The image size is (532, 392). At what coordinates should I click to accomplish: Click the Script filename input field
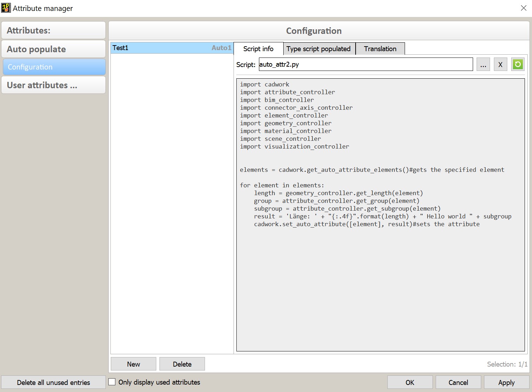click(x=366, y=64)
